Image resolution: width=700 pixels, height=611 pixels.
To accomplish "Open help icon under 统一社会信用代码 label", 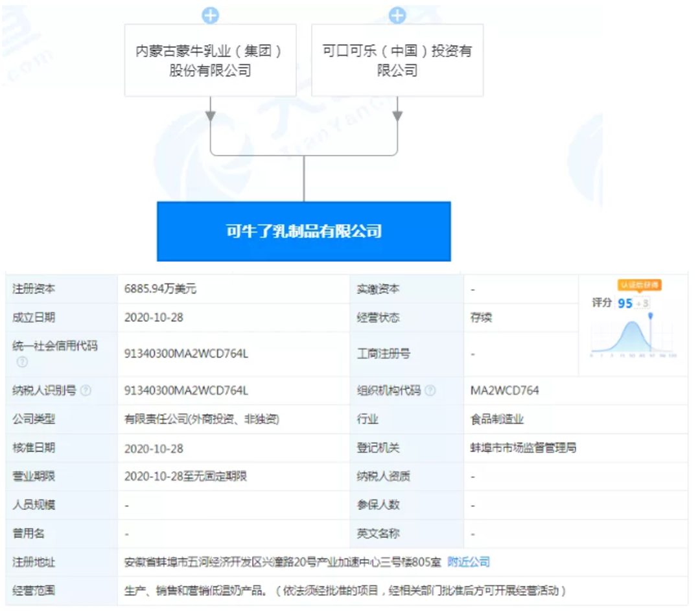I will pyautogui.click(x=22, y=362).
